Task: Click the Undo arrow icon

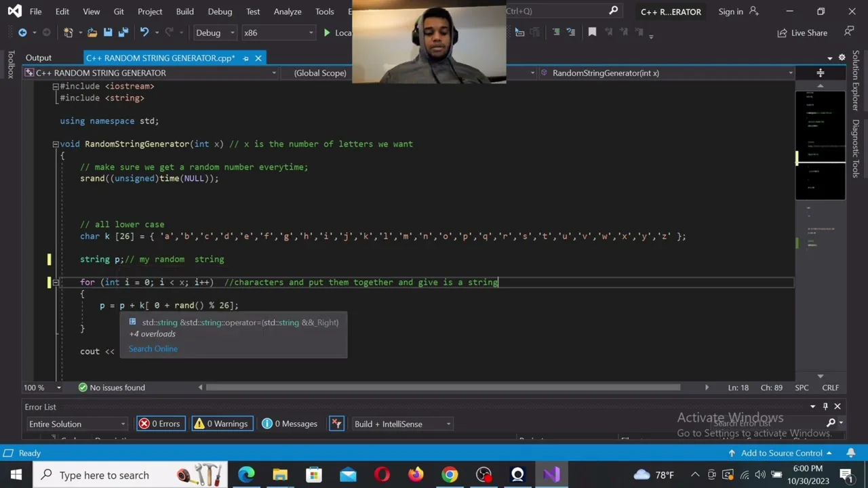Action: tap(144, 33)
